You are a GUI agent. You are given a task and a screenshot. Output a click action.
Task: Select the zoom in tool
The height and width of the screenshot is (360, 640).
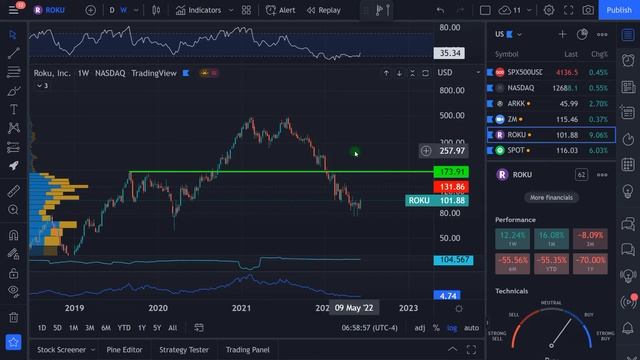(x=13, y=210)
